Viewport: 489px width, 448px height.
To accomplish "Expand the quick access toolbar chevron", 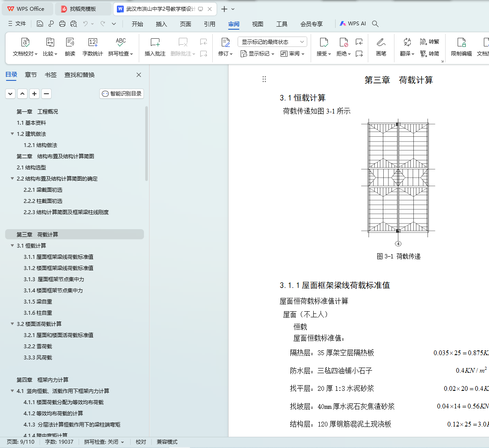I will click(114, 24).
